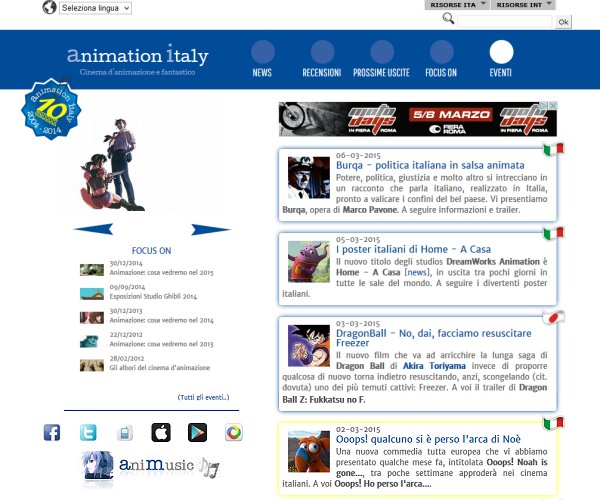Image resolution: width=600 pixels, height=500 pixels.
Task: Click the mobile phone version icon
Action: point(125,433)
